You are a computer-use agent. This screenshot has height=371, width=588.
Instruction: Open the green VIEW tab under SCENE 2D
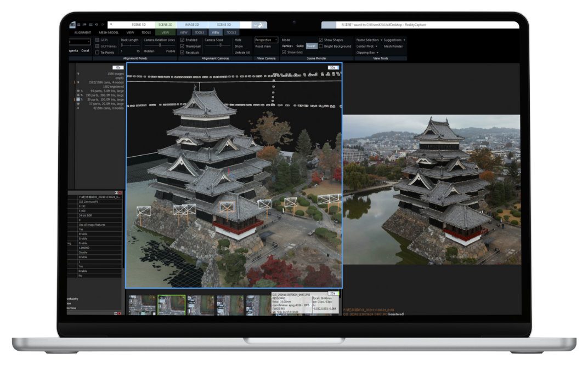coord(165,32)
